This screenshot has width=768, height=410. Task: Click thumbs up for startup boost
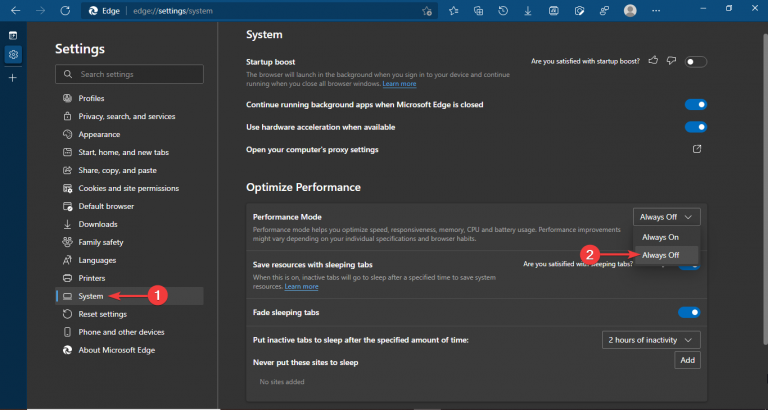653,61
